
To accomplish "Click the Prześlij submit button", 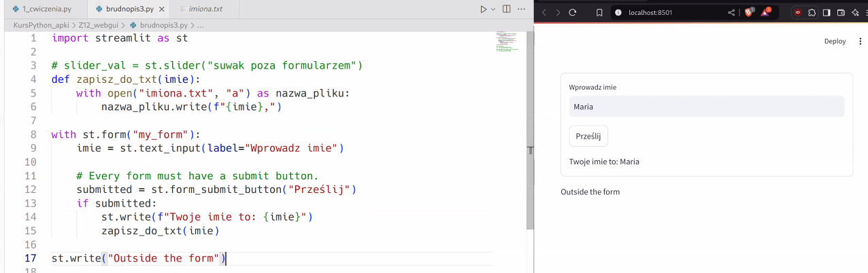I will [x=588, y=136].
